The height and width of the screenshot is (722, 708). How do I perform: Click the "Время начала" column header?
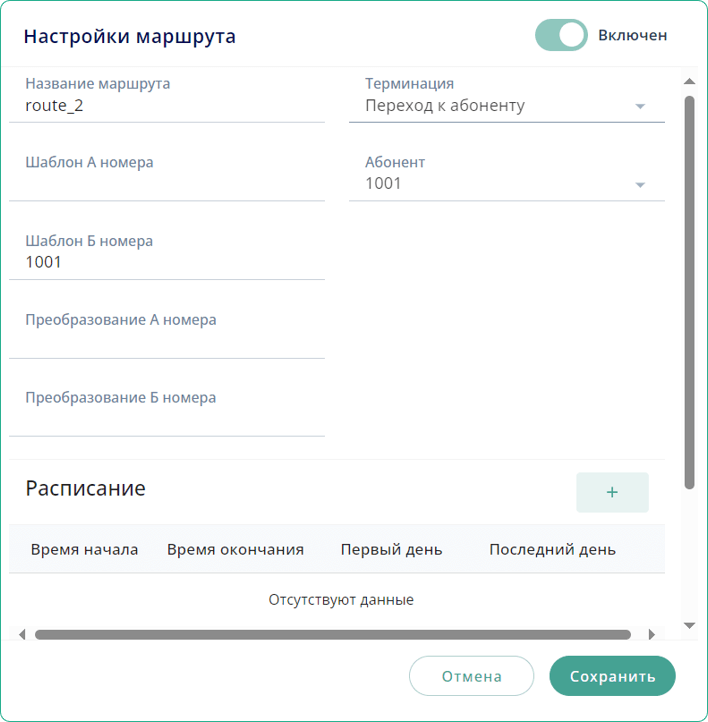pyautogui.click(x=85, y=549)
